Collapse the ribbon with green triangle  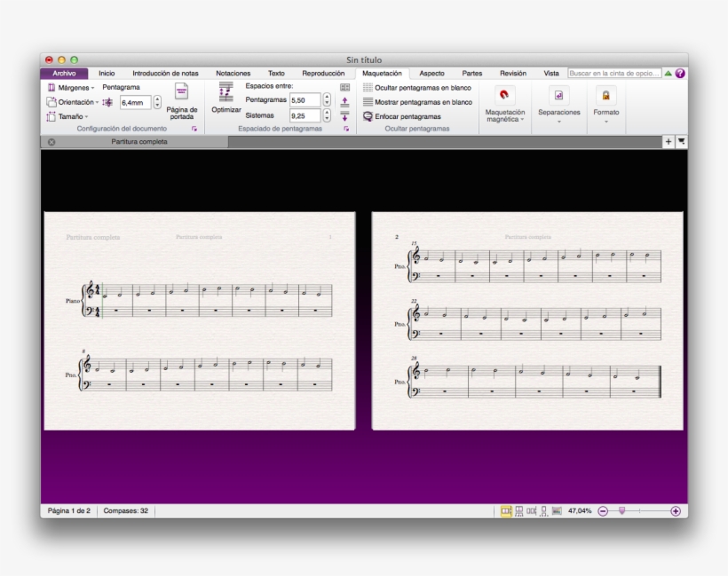click(669, 74)
